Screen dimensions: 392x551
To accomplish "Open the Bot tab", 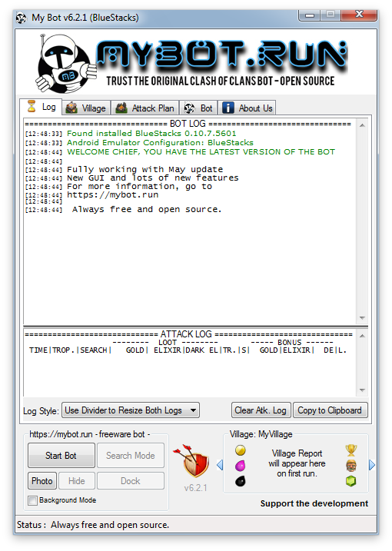I will click(198, 108).
